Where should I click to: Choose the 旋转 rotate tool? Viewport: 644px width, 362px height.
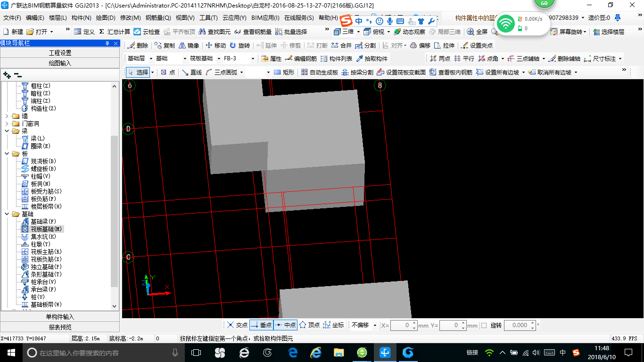pyautogui.click(x=239, y=45)
